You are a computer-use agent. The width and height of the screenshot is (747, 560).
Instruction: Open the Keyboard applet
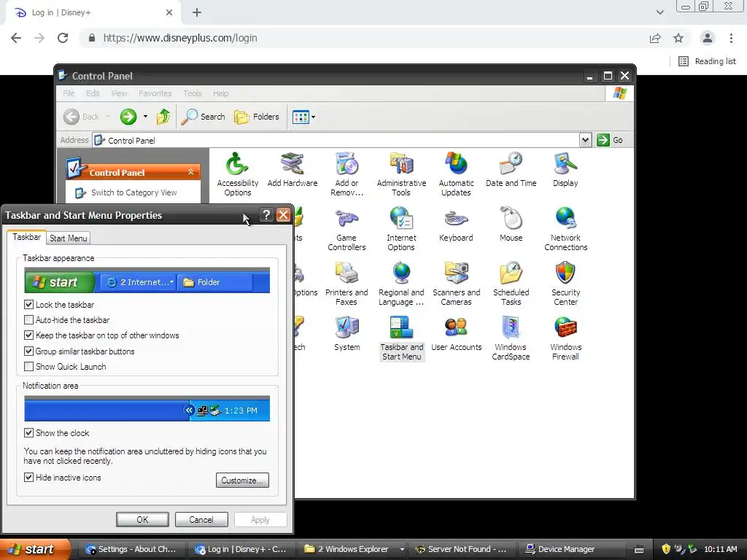[456, 225]
